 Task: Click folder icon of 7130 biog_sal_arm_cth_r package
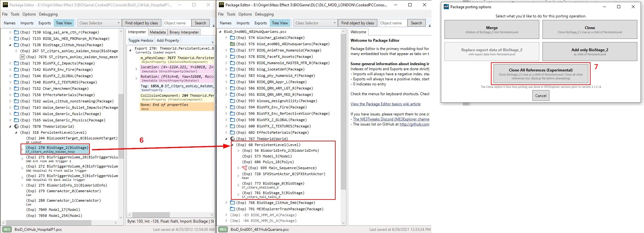pos(16,32)
